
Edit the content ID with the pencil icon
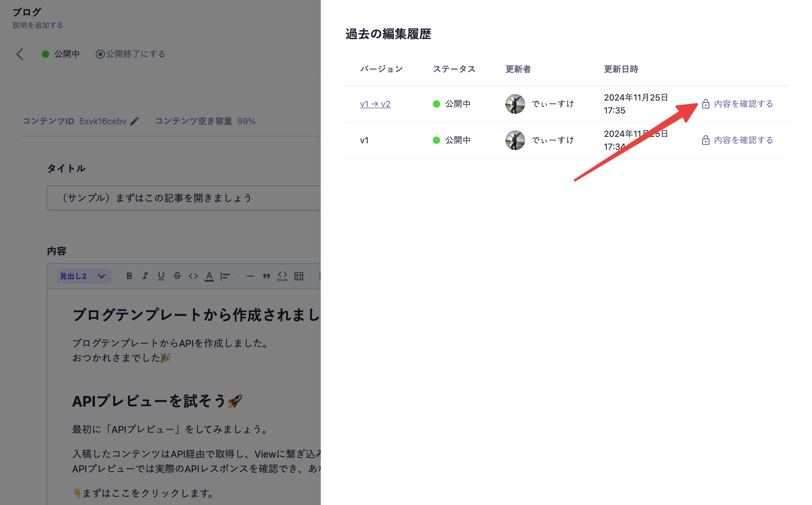coord(135,121)
